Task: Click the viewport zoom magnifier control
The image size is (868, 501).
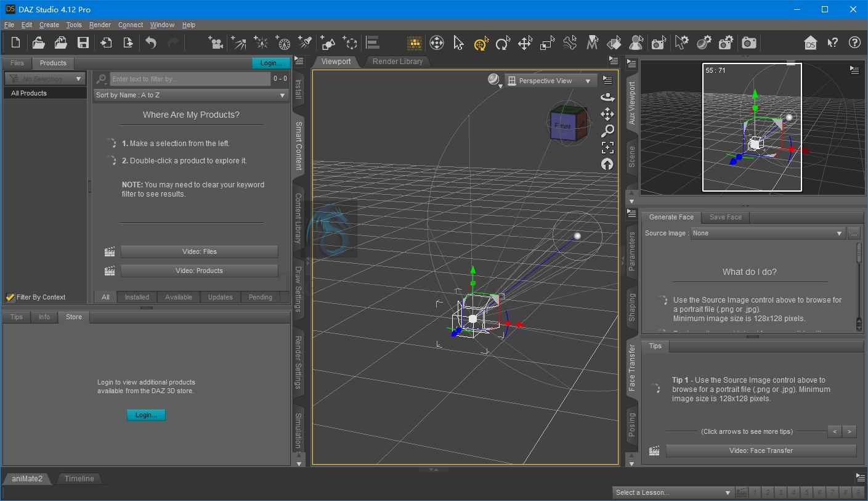Action: (607, 131)
